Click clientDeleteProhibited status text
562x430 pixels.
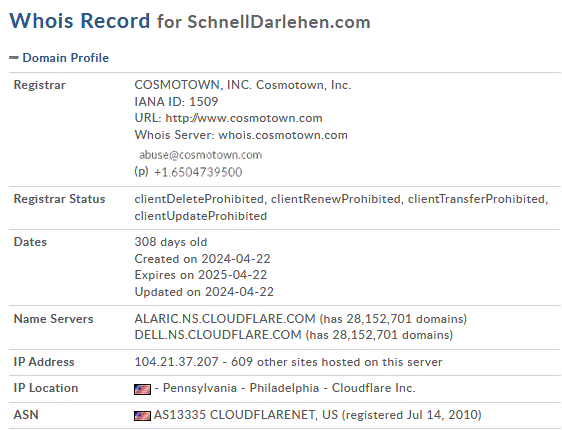pos(199,199)
